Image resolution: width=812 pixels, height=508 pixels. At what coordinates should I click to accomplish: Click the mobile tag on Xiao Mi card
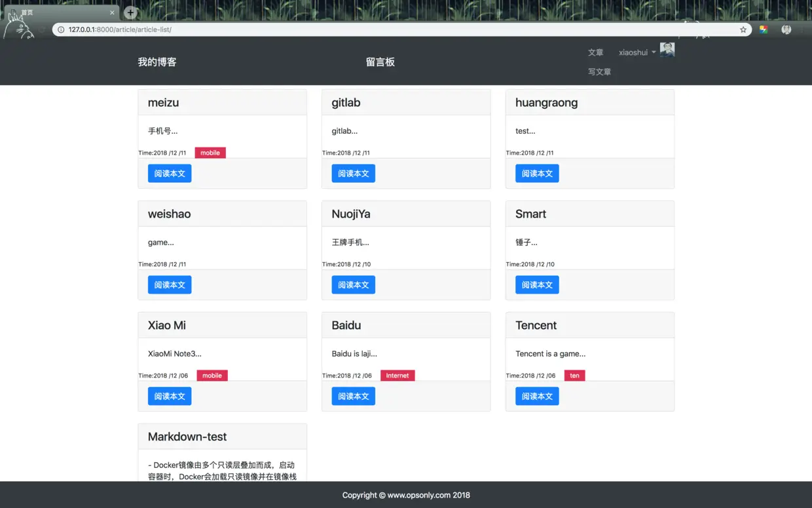pos(212,376)
